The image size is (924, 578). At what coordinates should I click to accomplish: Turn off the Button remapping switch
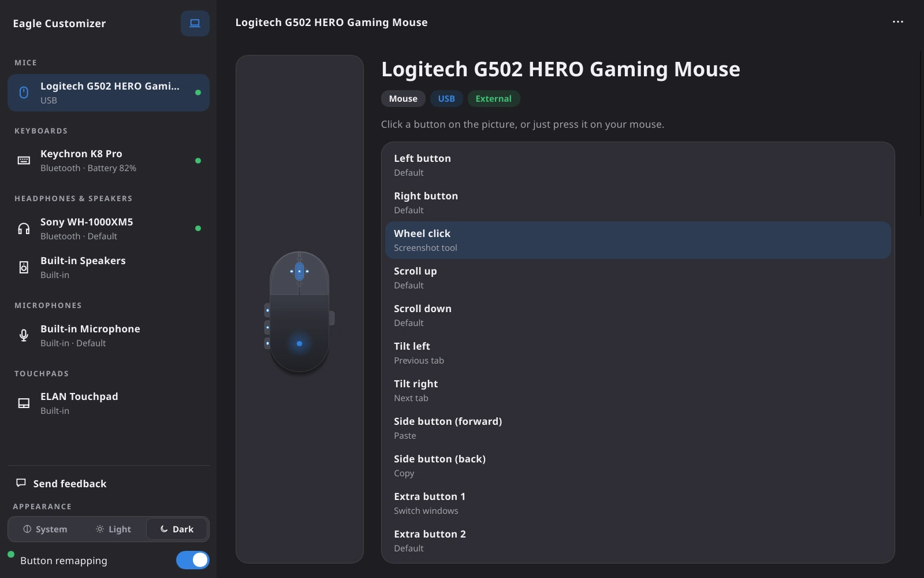pyautogui.click(x=192, y=560)
